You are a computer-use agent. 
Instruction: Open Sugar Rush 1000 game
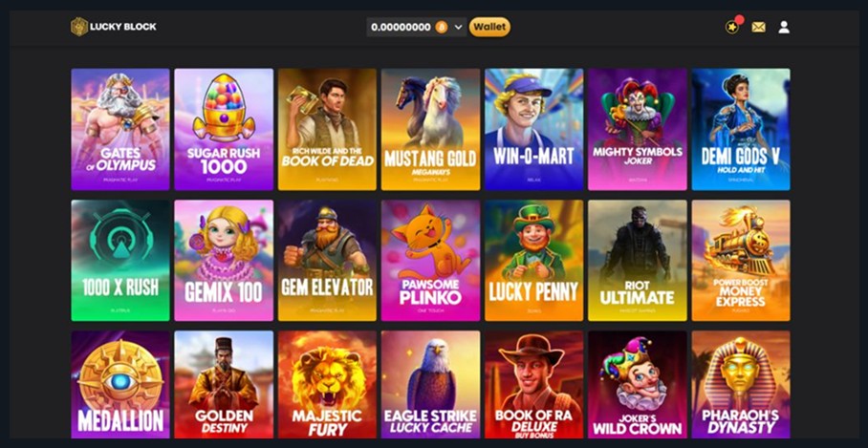click(x=224, y=129)
